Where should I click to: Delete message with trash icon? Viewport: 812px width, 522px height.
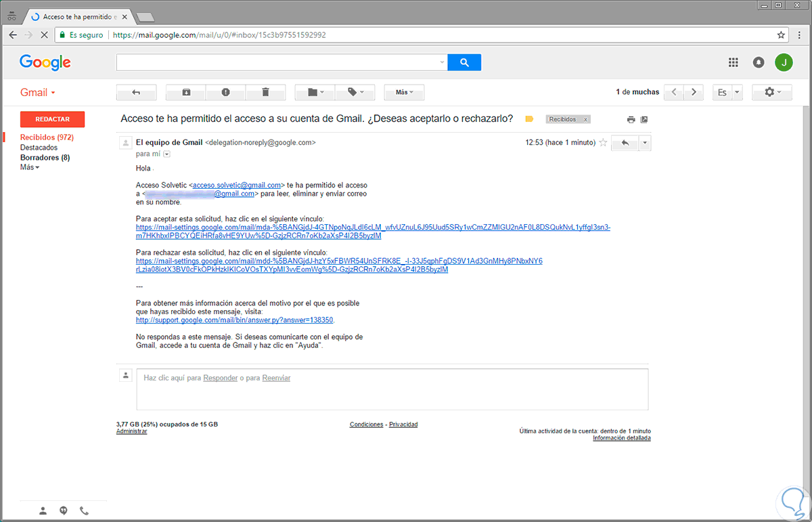265,92
